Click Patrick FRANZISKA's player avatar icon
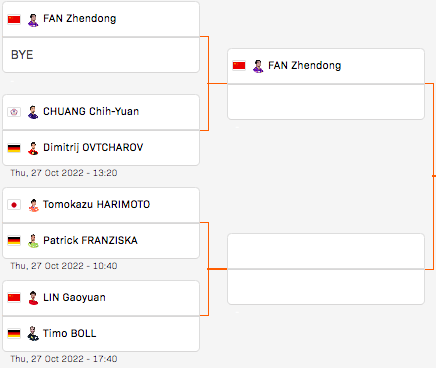This screenshot has width=436, height=368. pos(33,241)
